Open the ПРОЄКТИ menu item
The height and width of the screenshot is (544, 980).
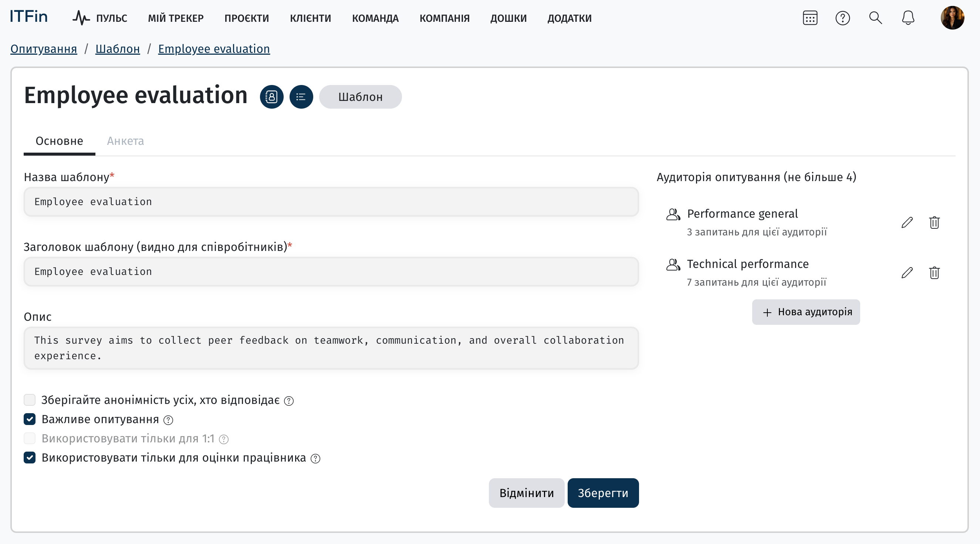coord(247,18)
